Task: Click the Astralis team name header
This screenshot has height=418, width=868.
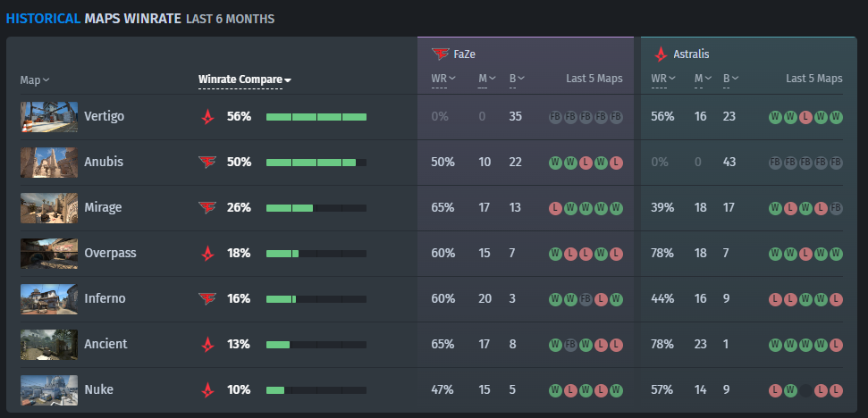Action: click(x=691, y=54)
